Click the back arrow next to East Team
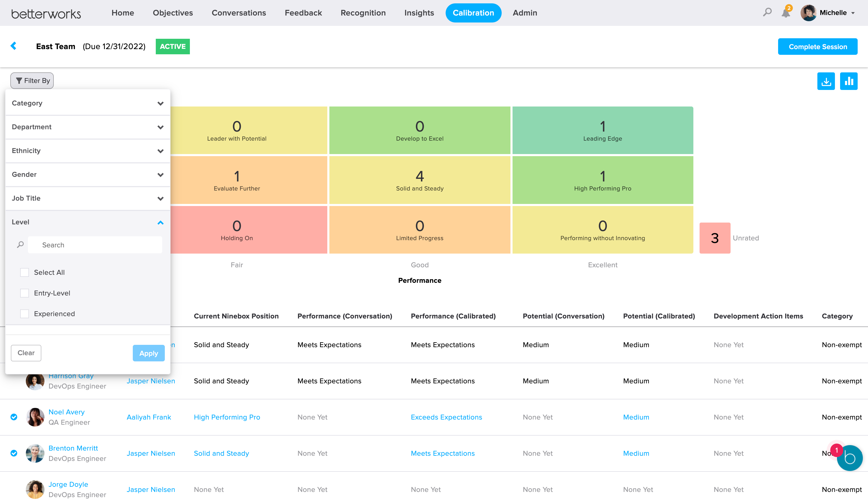Screen dimensions: 868x502 tap(14, 46)
